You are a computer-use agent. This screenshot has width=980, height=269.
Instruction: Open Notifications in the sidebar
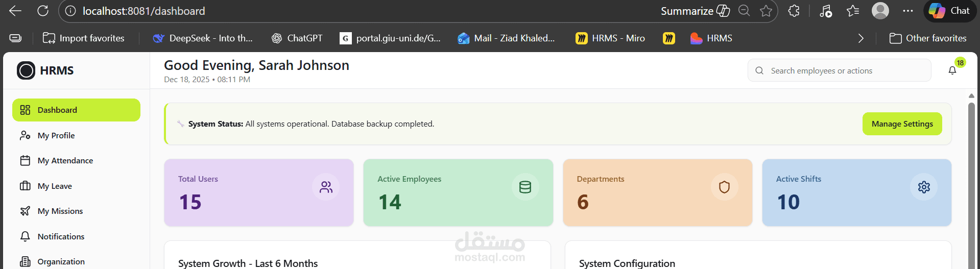pyautogui.click(x=76, y=236)
